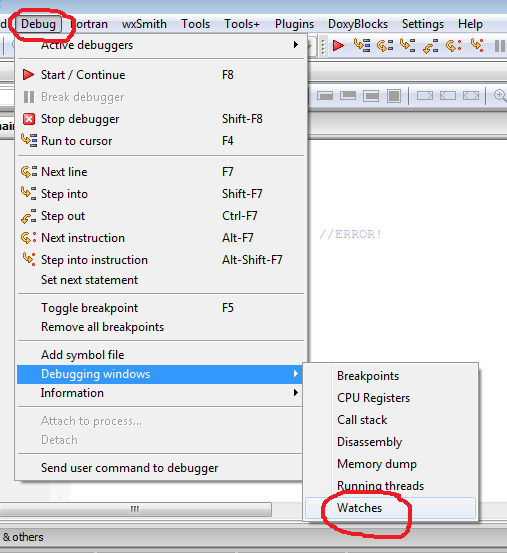
Task: Open the Tools+ menu
Action: [242, 24]
